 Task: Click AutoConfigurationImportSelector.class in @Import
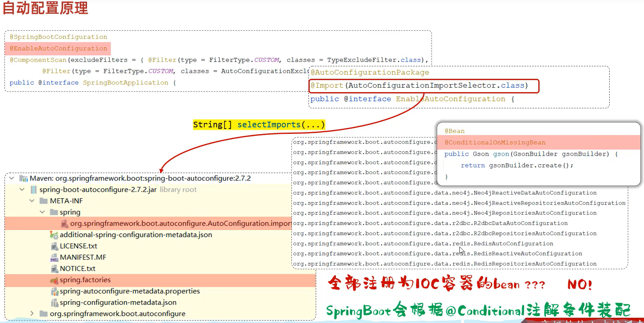coord(436,85)
